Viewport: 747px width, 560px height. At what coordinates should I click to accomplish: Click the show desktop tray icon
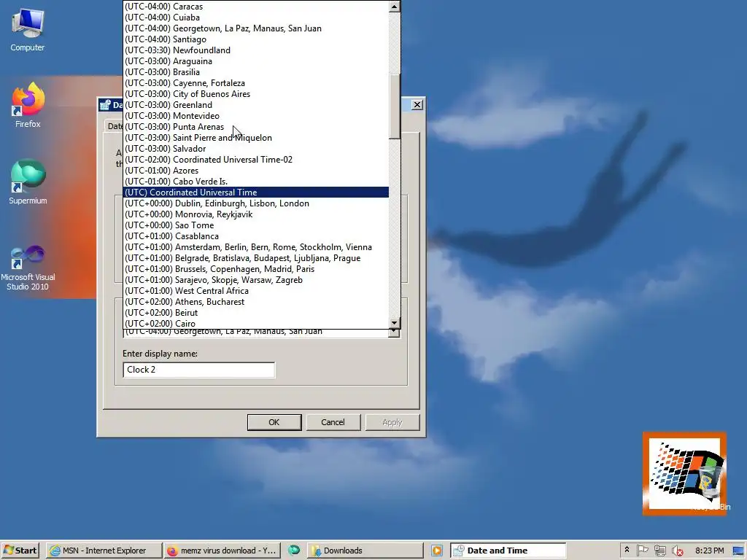739,551
